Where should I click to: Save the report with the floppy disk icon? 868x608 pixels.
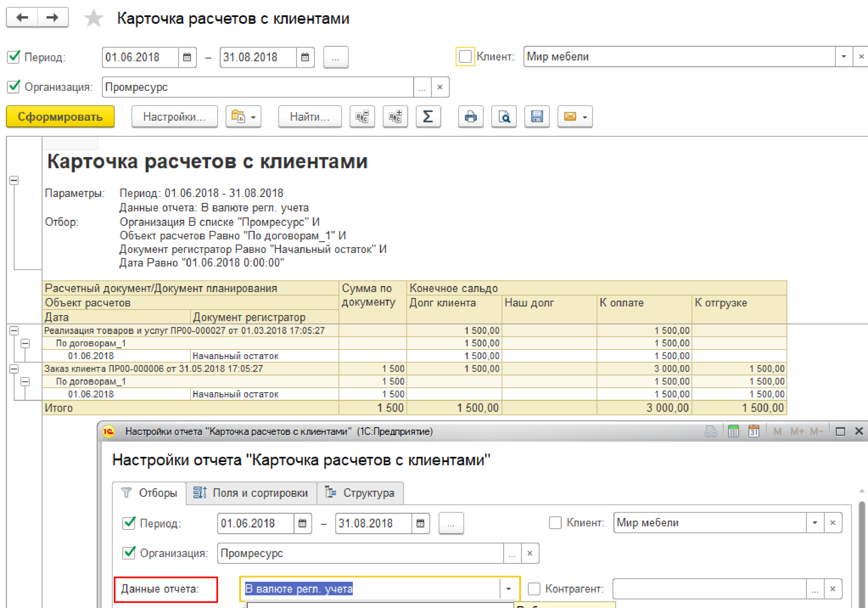536,116
